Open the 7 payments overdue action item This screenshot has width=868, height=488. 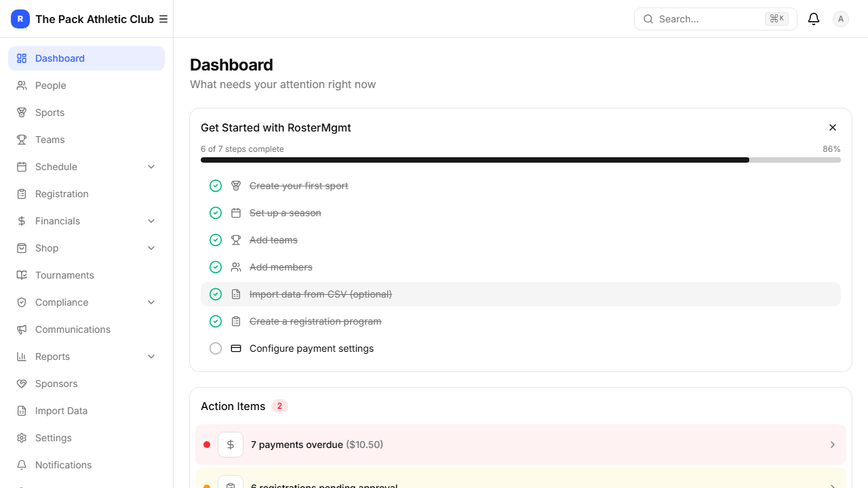click(521, 445)
